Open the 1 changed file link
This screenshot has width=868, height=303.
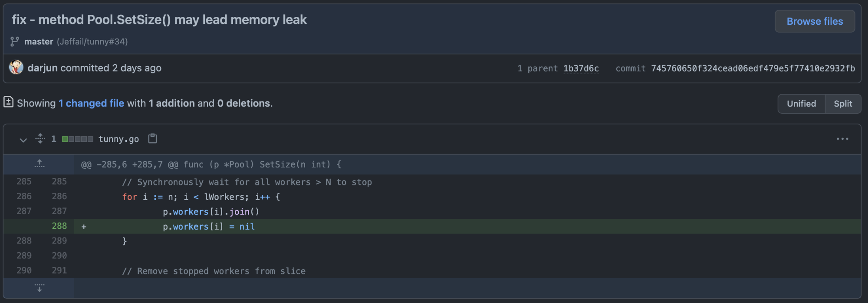point(92,103)
